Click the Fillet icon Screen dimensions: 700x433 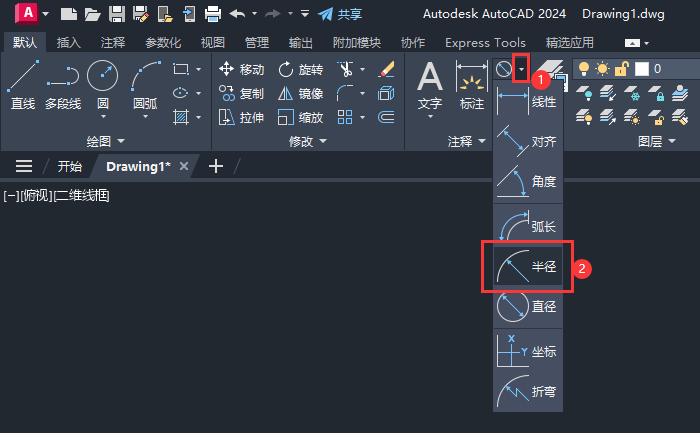pos(345,93)
